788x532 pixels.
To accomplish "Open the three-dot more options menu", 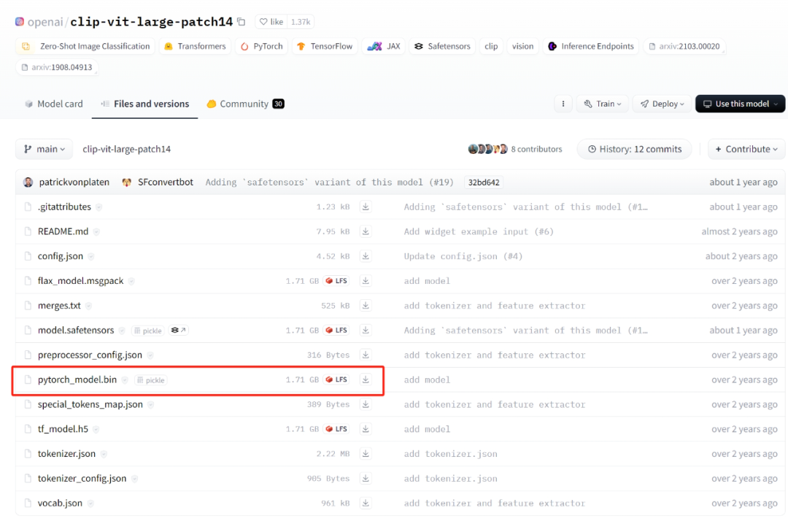I will (563, 104).
